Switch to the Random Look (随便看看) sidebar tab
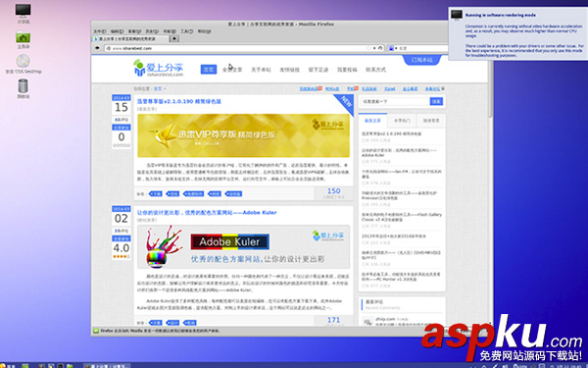The width and height of the screenshot is (588, 368). 431,121
